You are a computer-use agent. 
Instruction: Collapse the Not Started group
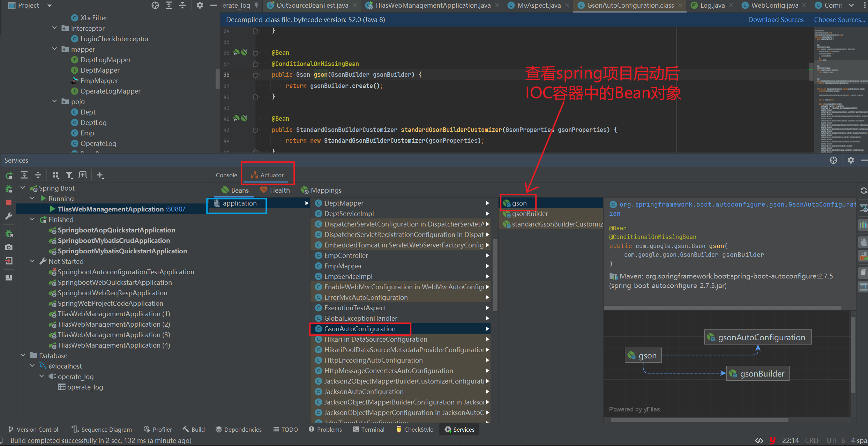coord(32,261)
